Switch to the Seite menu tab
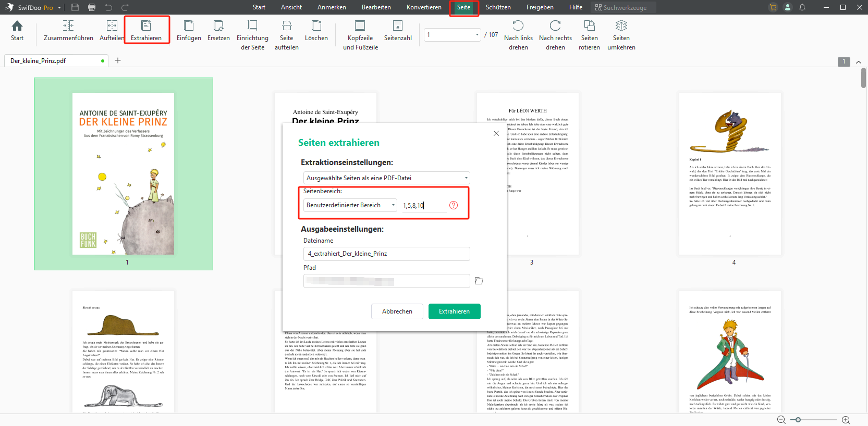868x426 pixels. point(464,7)
